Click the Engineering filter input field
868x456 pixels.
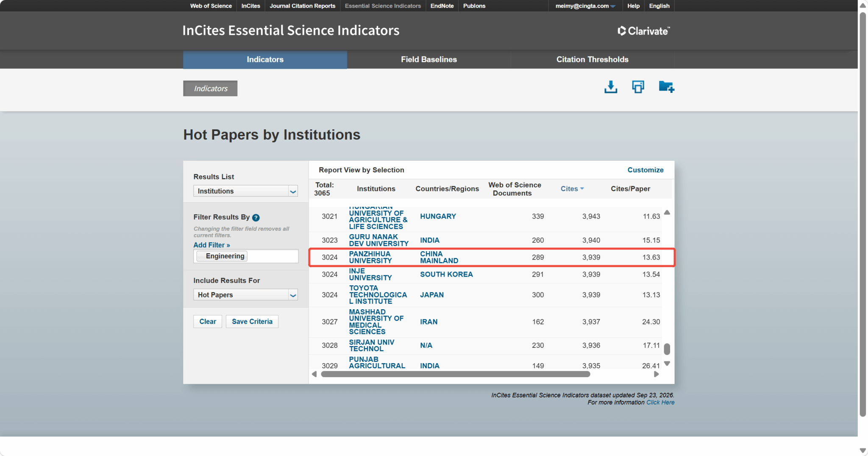[246, 256]
